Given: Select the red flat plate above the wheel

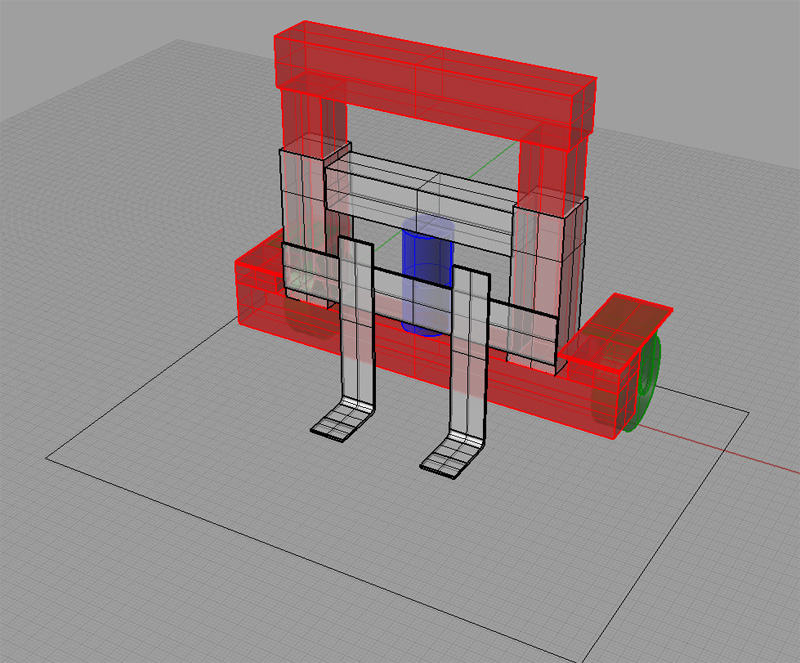Looking at the screenshot, I should point(615,331).
